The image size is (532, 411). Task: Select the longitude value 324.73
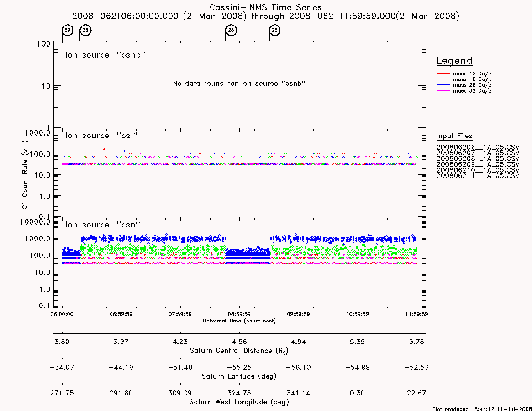pyautogui.click(x=239, y=393)
